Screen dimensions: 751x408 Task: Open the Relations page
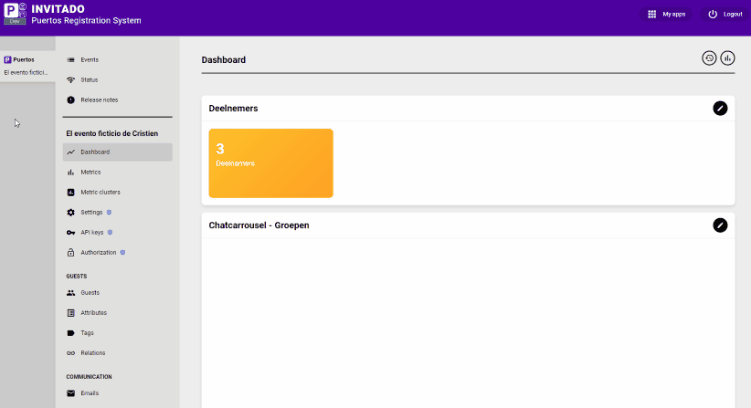117,353
